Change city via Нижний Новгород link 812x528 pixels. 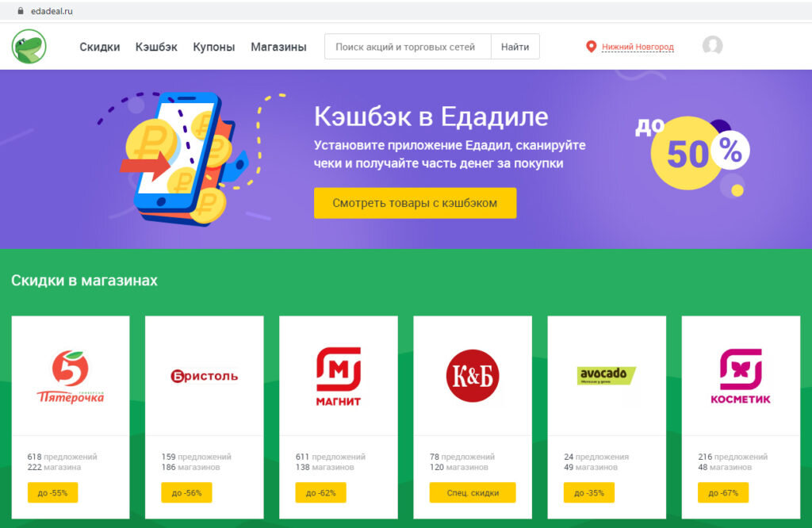click(638, 47)
